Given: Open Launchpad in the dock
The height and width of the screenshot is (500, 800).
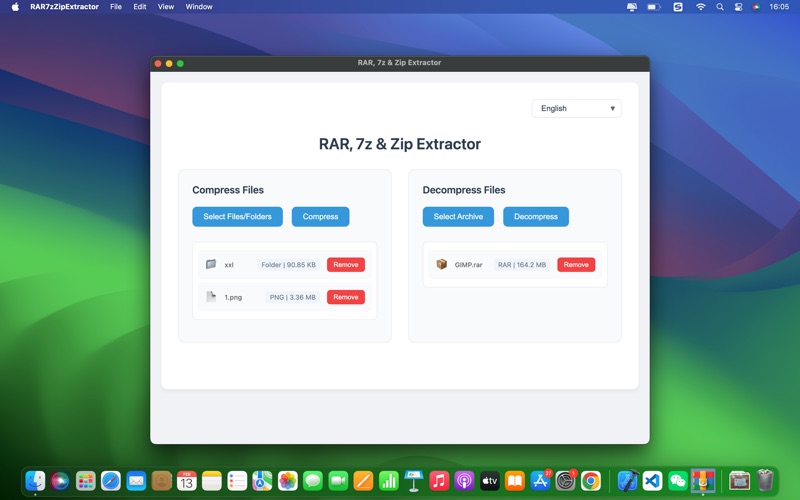Looking at the screenshot, I should pos(86,481).
